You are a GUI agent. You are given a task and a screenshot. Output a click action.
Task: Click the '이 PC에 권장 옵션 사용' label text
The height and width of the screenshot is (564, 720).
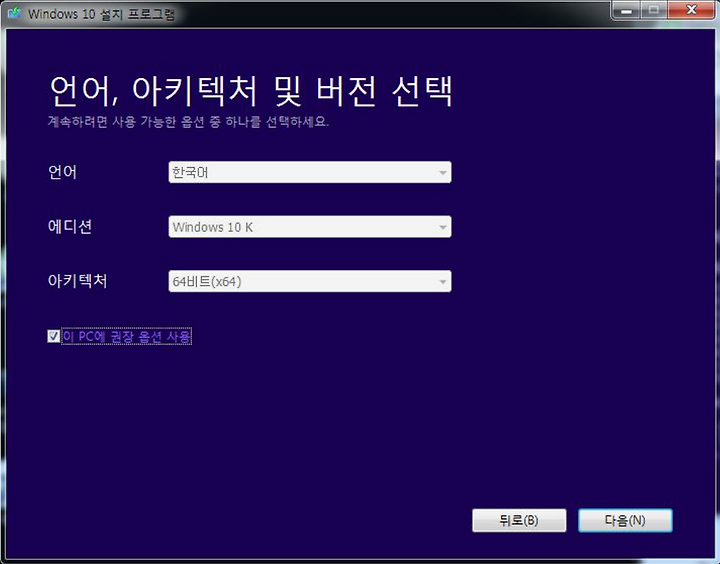[x=127, y=336]
